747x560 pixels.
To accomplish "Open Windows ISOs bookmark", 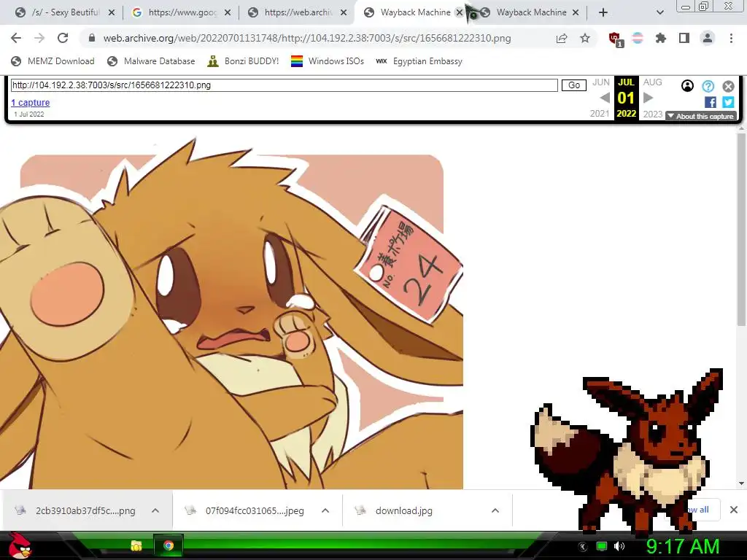I will click(328, 61).
